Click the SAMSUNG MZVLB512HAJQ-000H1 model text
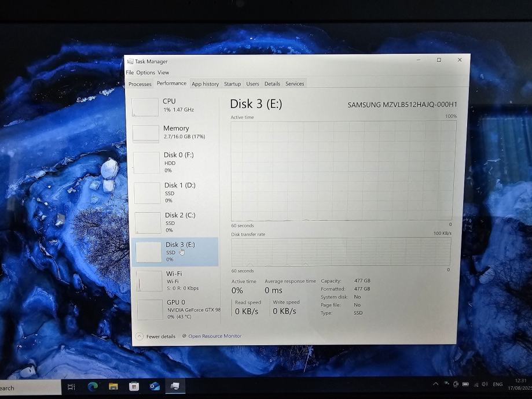Screen dimensions: 532x399 coord(402,105)
